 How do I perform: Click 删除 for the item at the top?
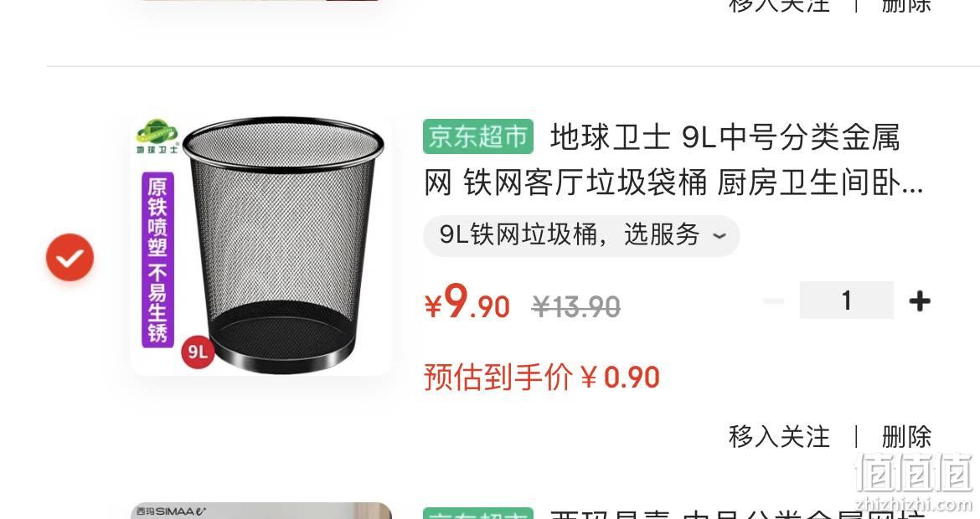click(x=906, y=6)
